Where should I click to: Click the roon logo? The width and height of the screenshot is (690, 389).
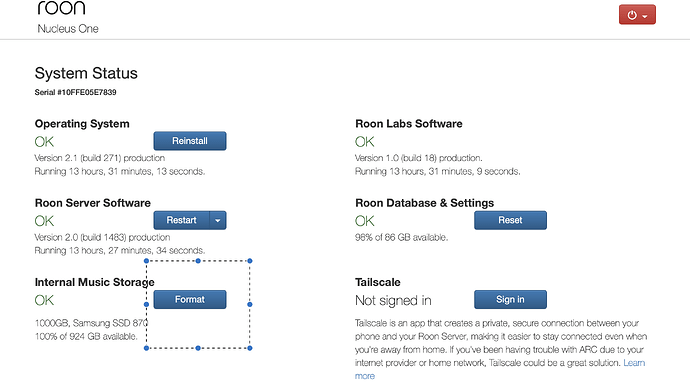61,7
